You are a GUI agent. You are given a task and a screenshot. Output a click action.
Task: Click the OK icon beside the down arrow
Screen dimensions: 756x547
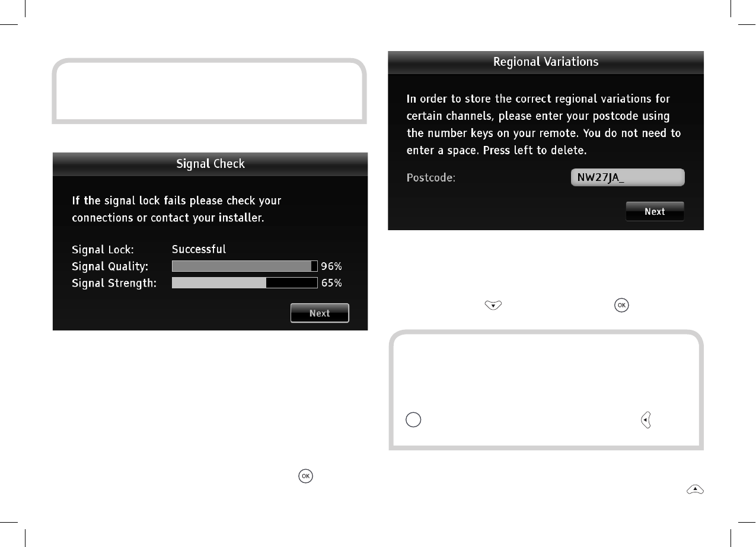[621, 305]
